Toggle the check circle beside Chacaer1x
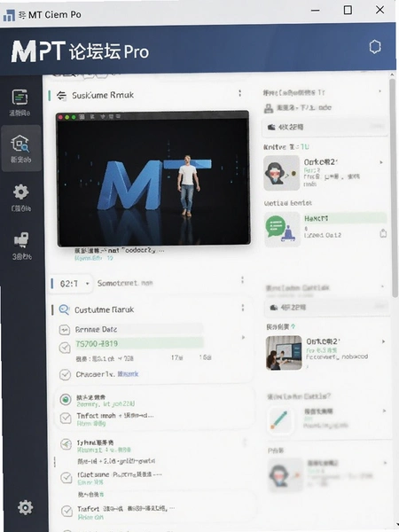The height and width of the screenshot is (532, 399). pyautogui.click(x=65, y=374)
